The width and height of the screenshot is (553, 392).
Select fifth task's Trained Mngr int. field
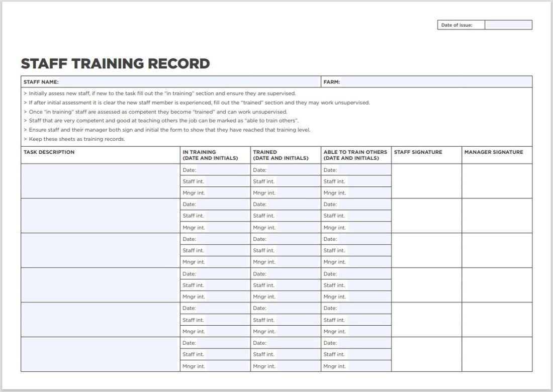point(298,331)
